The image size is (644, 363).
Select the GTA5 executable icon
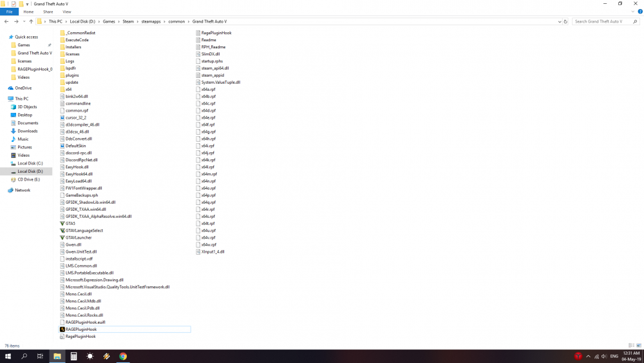click(x=62, y=224)
